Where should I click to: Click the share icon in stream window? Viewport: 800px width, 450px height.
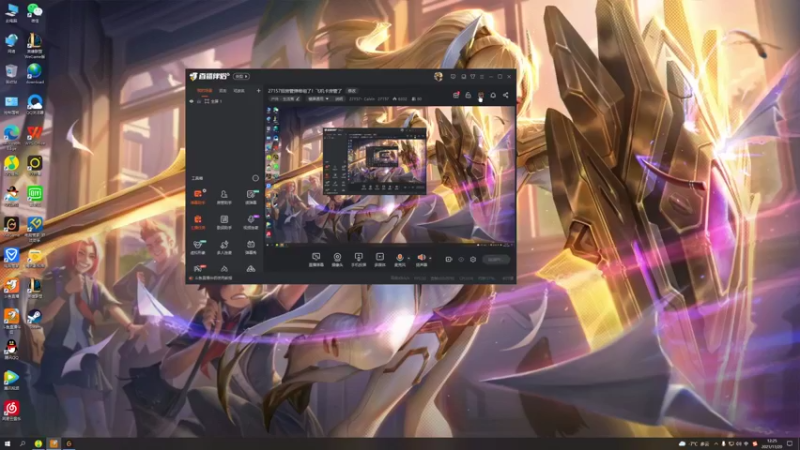(506, 95)
